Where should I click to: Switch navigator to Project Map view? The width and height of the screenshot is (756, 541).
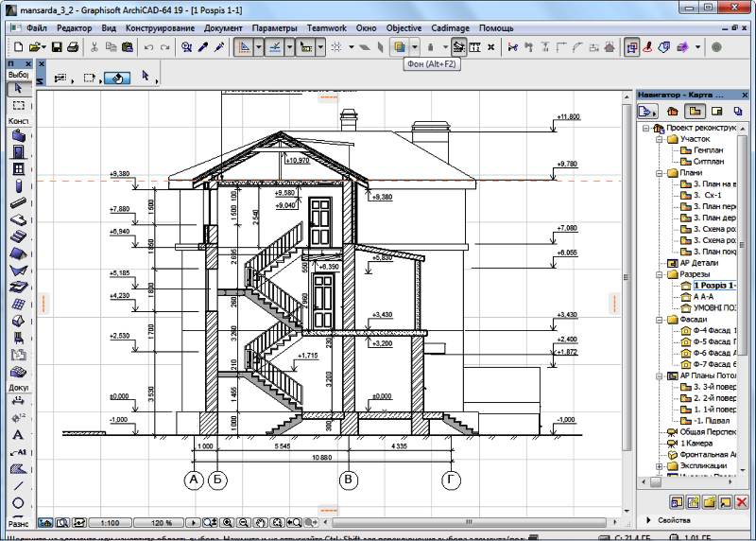pos(672,112)
